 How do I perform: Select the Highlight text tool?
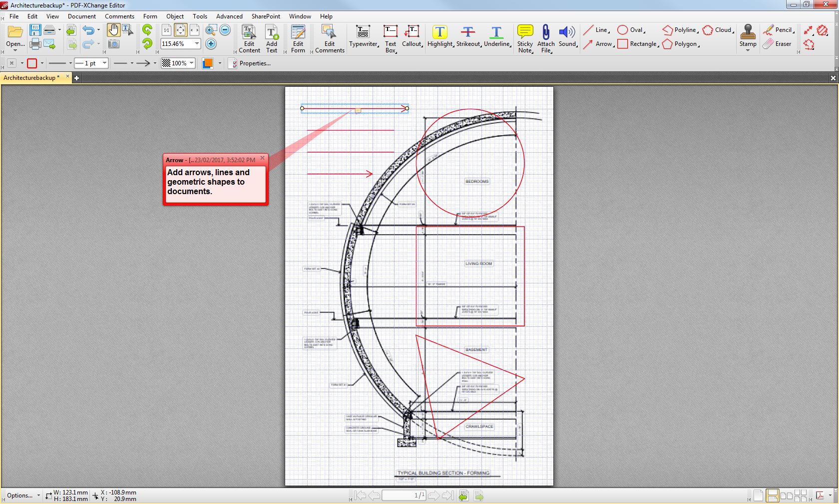tap(439, 32)
